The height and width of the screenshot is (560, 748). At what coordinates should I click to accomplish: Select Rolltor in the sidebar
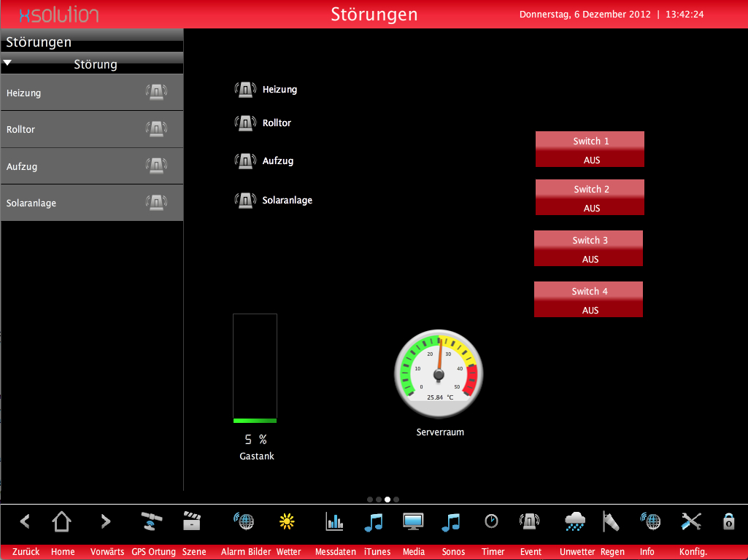(92, 129)
